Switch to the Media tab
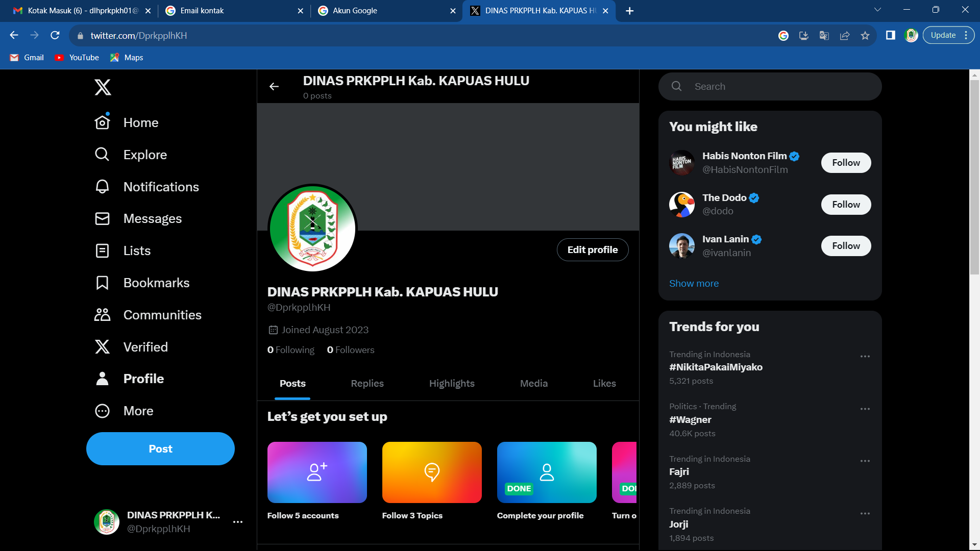This screenshot has height=551, width=980. (534, 383)
